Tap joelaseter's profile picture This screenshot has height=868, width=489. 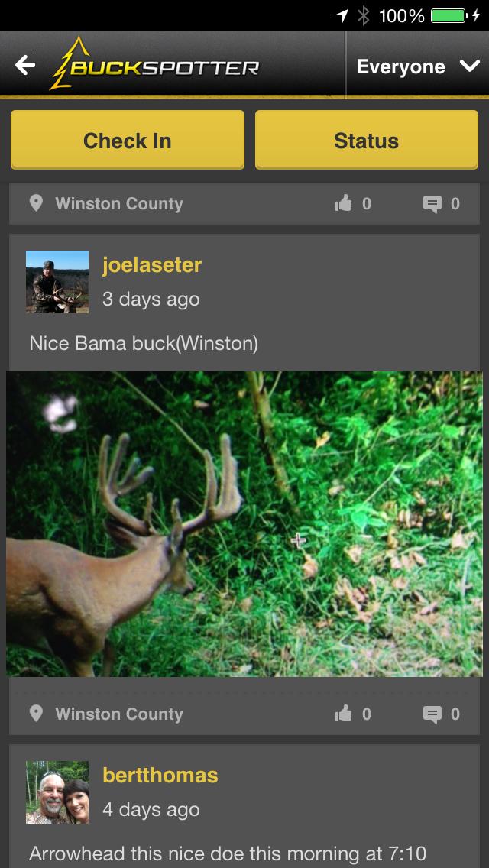[57, 282]
